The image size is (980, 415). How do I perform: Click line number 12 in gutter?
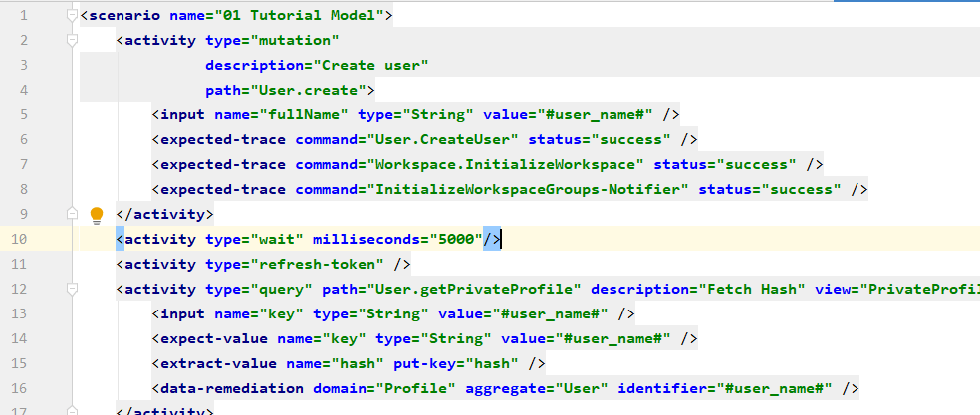19,289
